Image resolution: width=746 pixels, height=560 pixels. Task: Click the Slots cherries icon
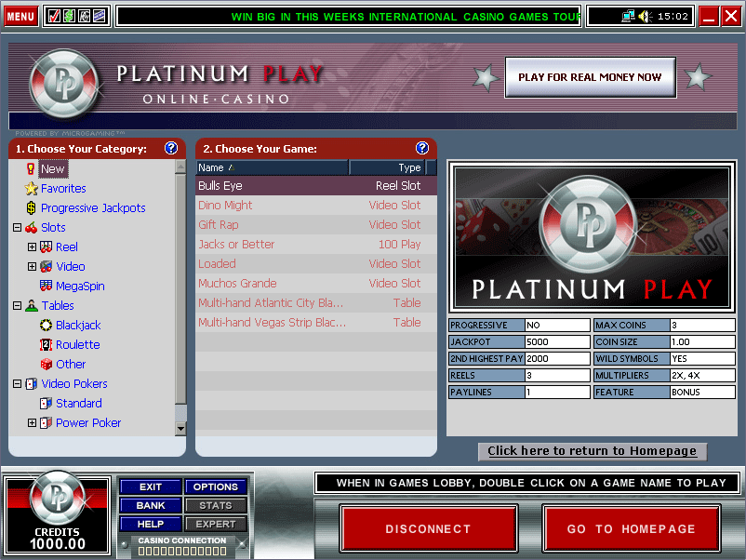[x=32, y=227]
